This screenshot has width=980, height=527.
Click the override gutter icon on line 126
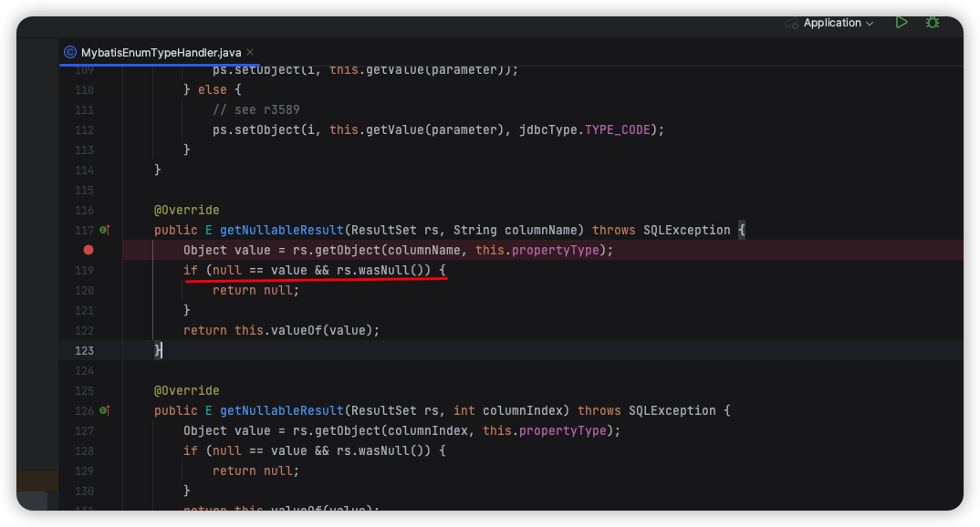click(104, 410)
